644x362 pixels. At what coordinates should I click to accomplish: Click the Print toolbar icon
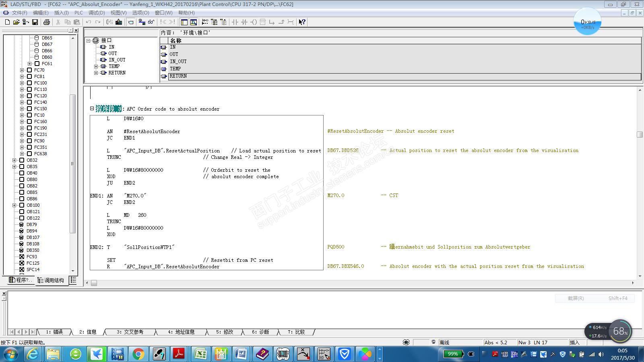46,22
